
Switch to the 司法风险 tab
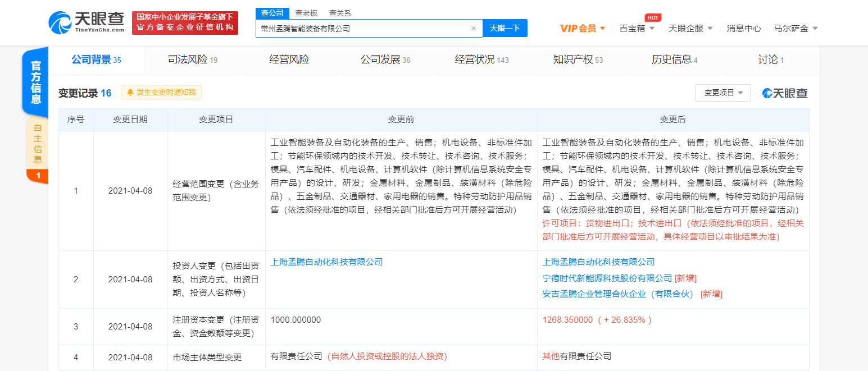[193, 60]
